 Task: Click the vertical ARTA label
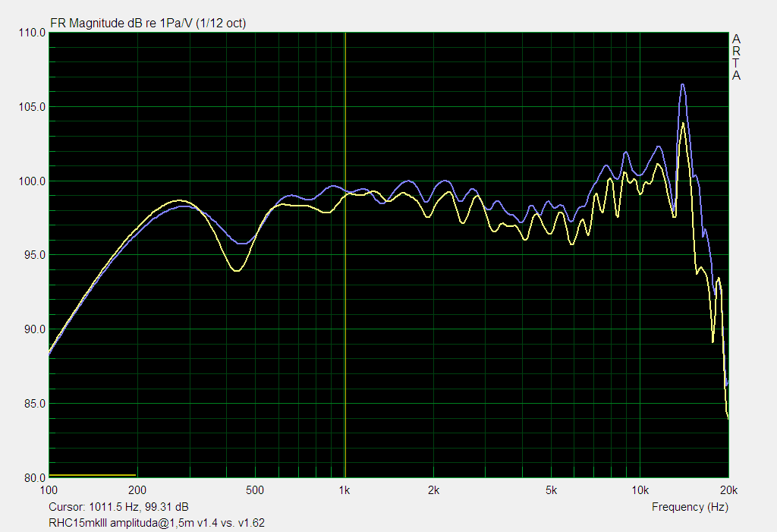click(x=736, y=57)
